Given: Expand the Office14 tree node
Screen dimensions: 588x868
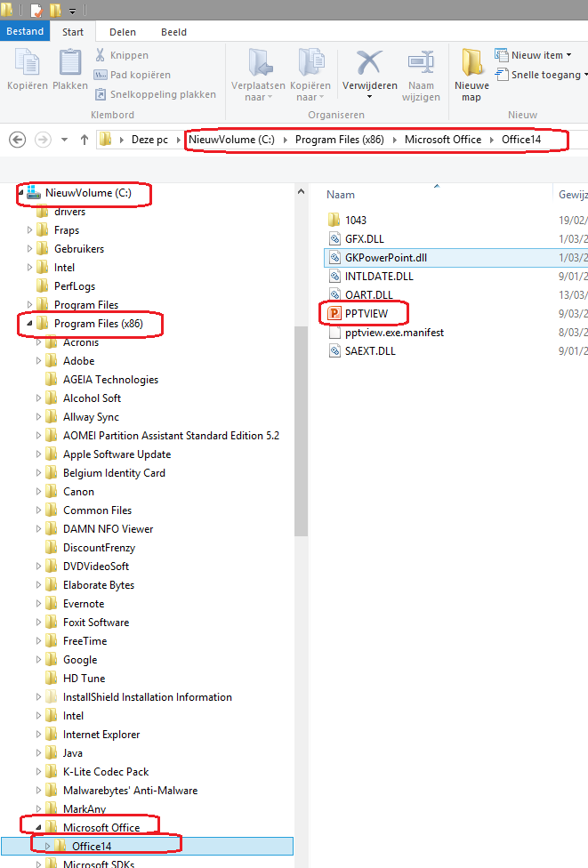Looking at the screenshot, I should [48, 846].
